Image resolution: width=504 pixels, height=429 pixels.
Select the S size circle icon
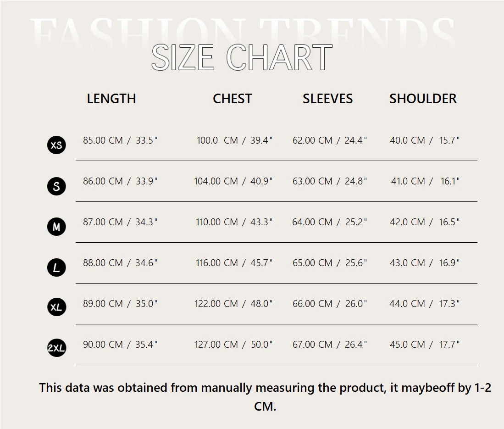pyautogui.click(x=56, y=186)
